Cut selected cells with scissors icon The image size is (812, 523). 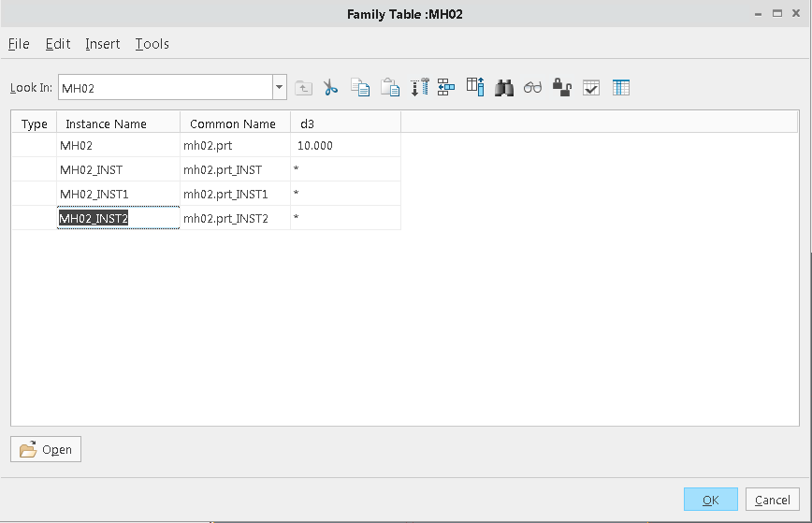330,88
